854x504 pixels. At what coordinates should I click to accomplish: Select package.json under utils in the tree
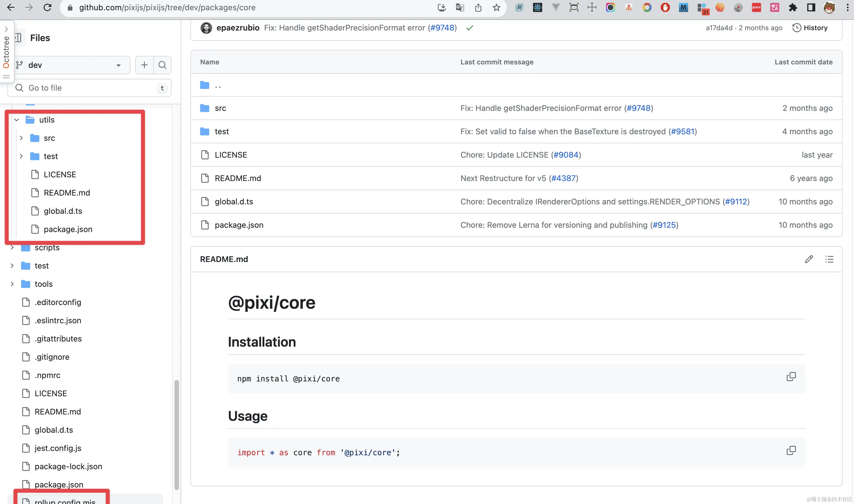68,229
